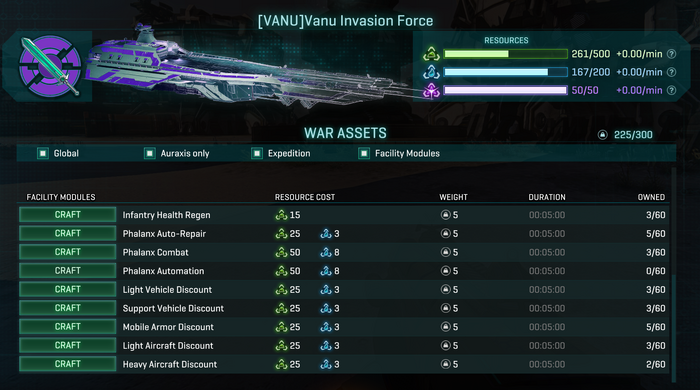Image resolution: width=700 pixels, height=390 pixels.
Task: Craft the Light Vehicle Discount module
Action: tap(67, 290)
